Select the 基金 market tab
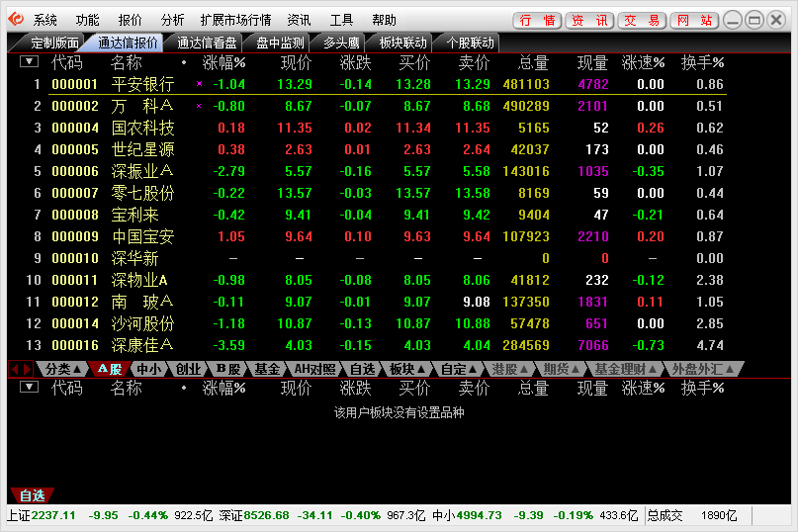Image resolution: width=798 pixels, height=532 pixels. point(267,369)
